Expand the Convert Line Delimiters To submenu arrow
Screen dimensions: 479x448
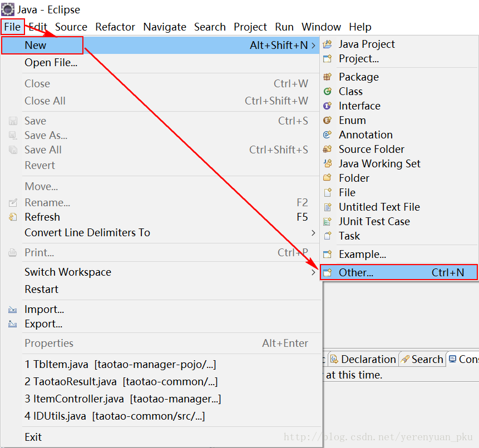tap(313, 233)
